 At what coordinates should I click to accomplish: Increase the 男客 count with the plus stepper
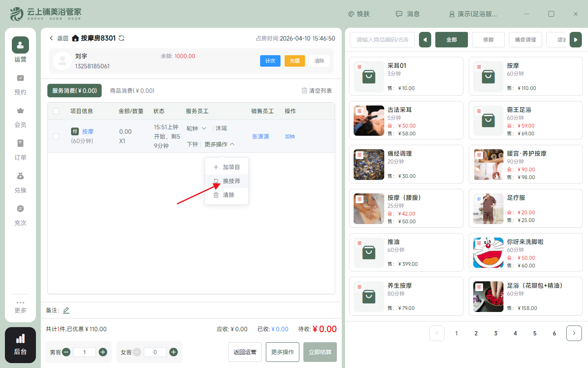coord(102,352)
